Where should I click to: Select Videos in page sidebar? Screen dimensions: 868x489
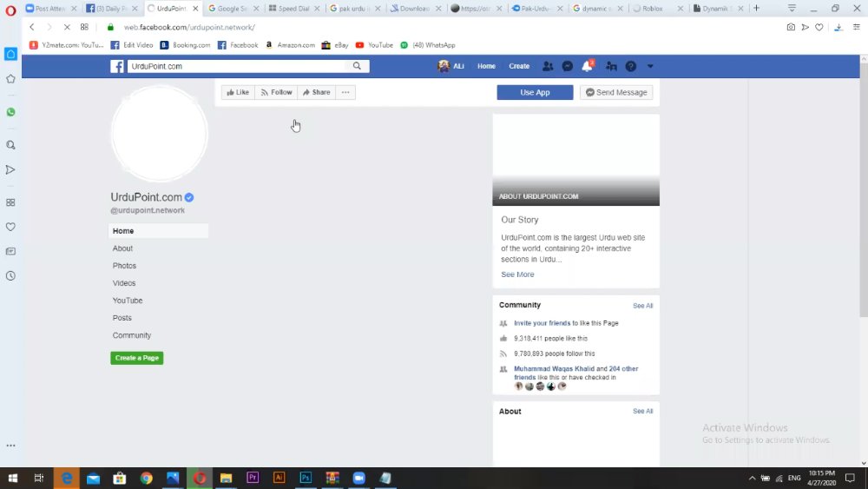pos(124,283)
